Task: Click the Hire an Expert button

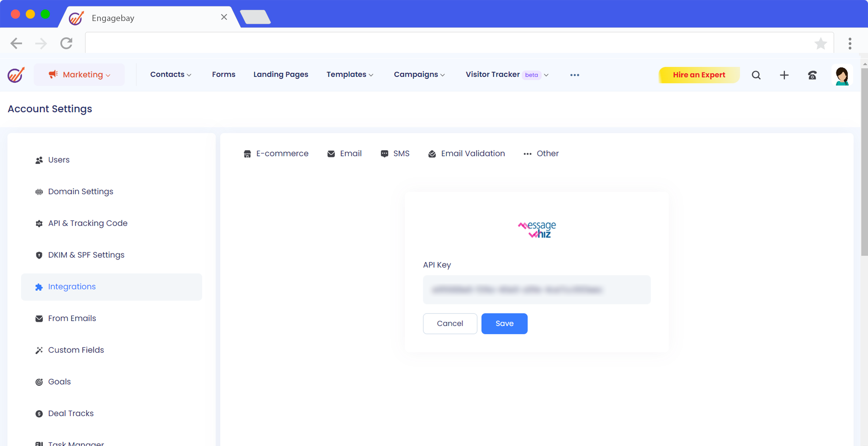Action: 699,75
